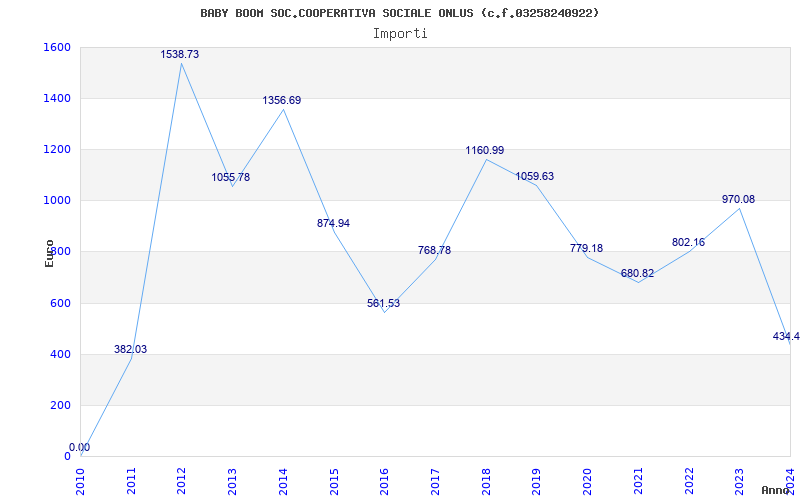Viewport: 800px width, 500px height.
Task: Click the data label 1059.63
Action: pos(535,177)
